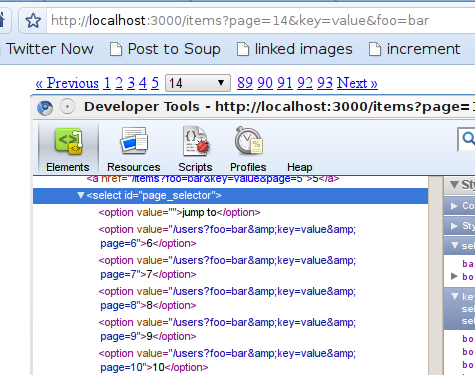Click the Elements tree vertical scrollbar
The height and width of the screenshot is (375, 475).
point(435,276)
